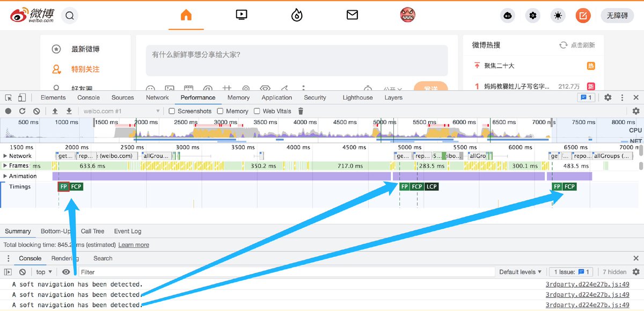Image resolution: width=644 pixels, height=311 pixels.
Task: Switch to the Sources tab
Action: pyautogui.click(x=123, y=98)
